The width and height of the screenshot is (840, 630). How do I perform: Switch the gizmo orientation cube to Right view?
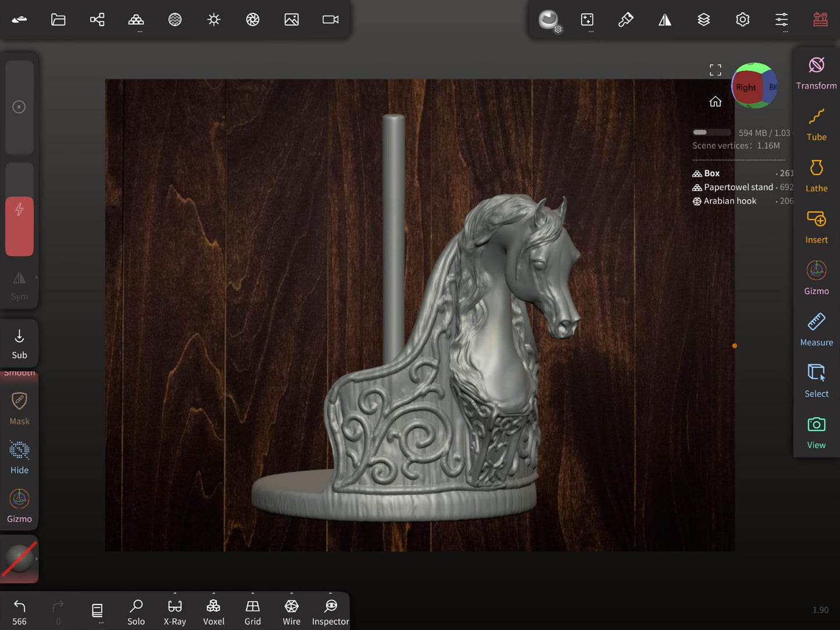(x=746, y=87)
